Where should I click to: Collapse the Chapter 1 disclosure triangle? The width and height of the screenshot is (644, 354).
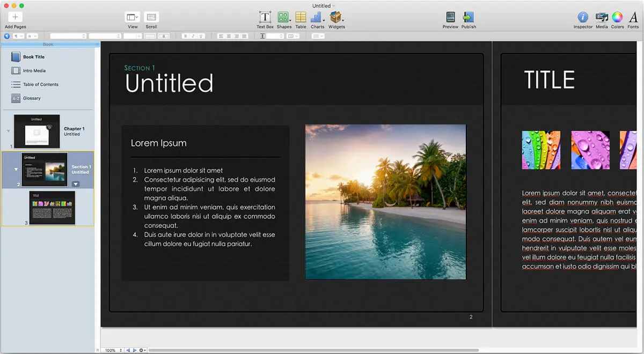click(8, 131)
